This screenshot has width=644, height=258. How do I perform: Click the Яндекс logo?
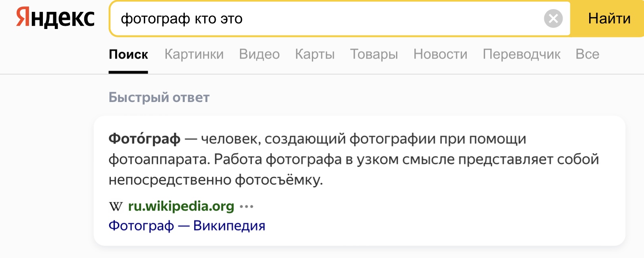tap(55, 18)
